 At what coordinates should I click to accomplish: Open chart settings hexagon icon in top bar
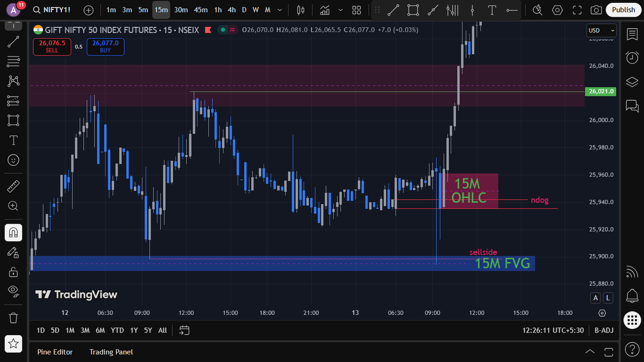(558, 10)
